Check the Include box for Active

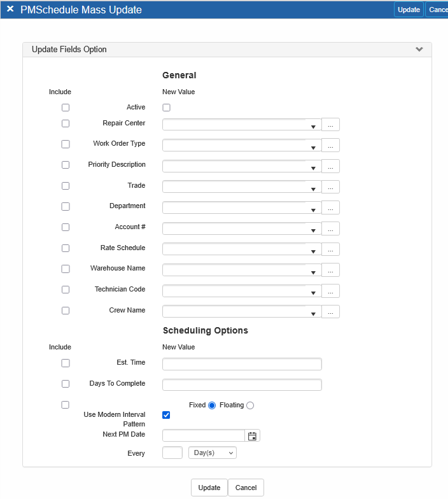(66, 108)
